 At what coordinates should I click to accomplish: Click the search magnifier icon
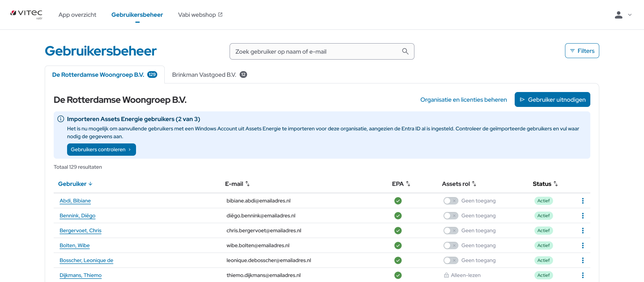point(405,51)
